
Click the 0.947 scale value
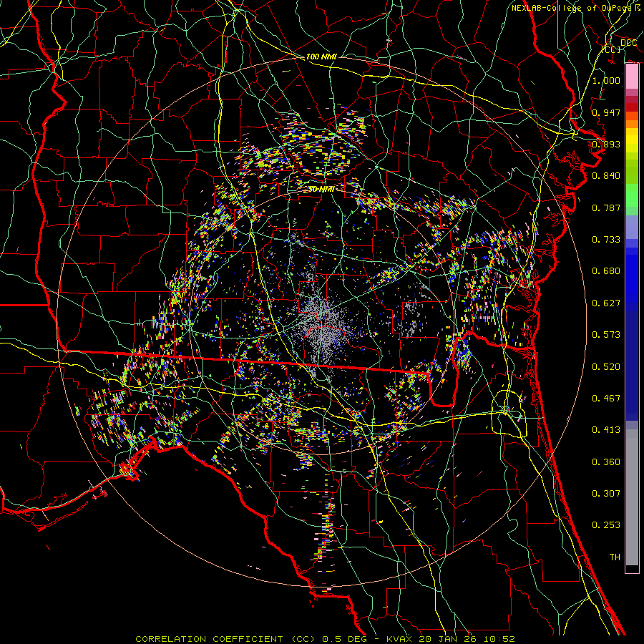(606, 112)
